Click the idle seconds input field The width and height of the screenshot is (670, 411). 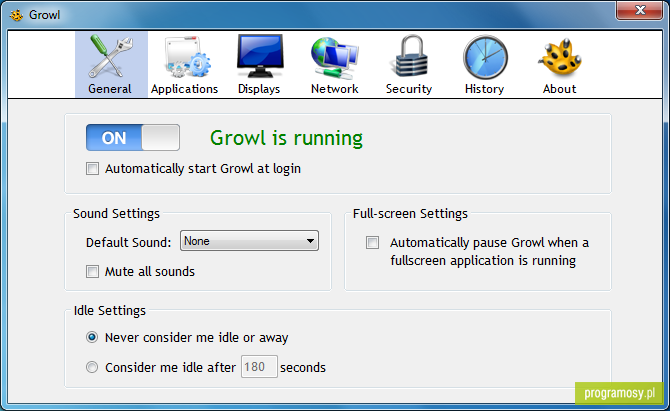point(259,367)
